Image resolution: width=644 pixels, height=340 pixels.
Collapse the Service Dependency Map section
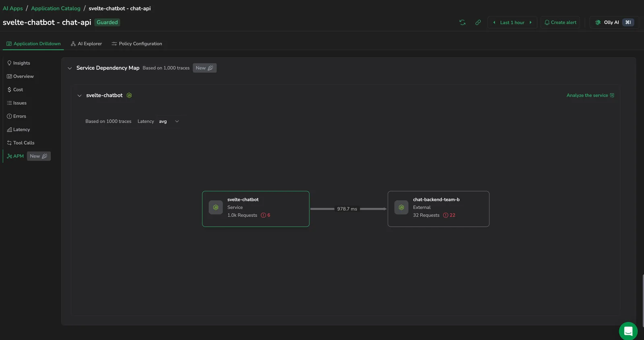[70, 68]
